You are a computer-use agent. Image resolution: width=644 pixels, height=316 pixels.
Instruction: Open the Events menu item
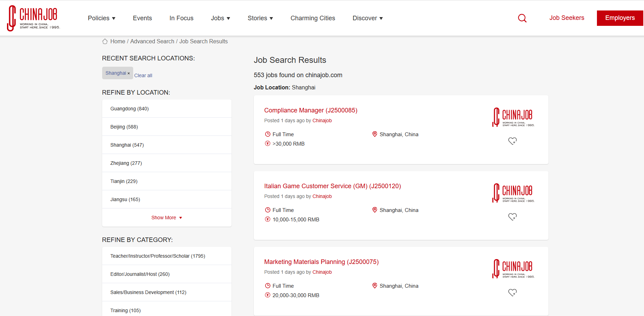(142, 18)
